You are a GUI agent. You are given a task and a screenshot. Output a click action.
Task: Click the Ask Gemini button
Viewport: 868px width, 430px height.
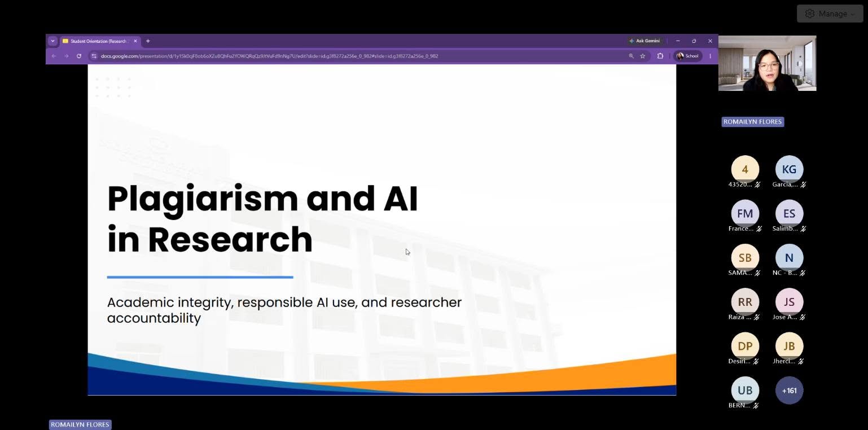645,41
